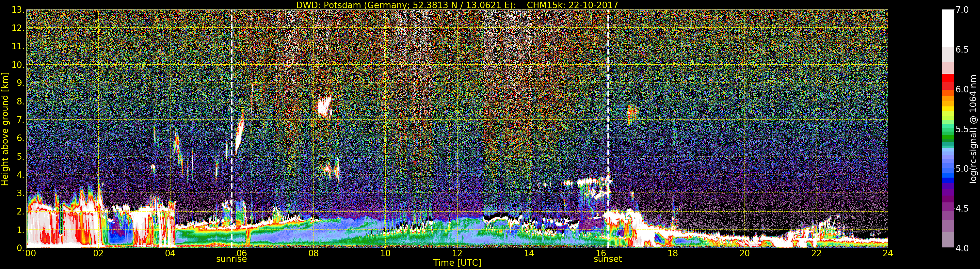
Task: Click the 02 tick label on time axis
Action: (x=98, y=253)
